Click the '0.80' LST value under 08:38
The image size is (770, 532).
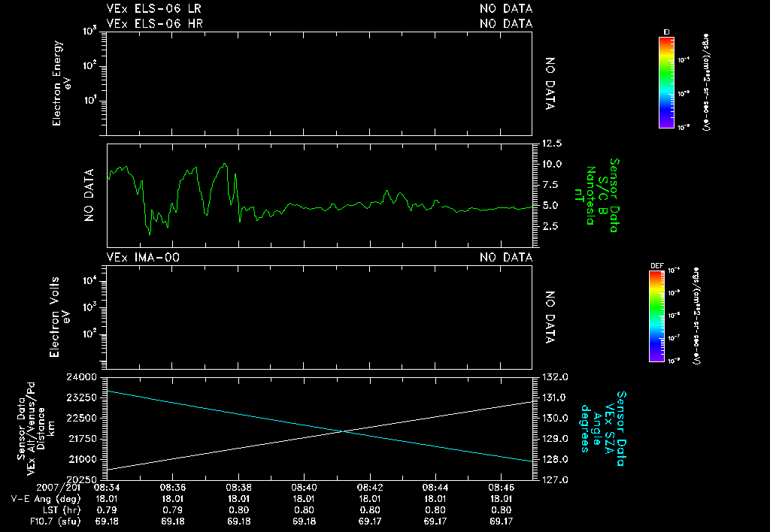pos(238,510)
